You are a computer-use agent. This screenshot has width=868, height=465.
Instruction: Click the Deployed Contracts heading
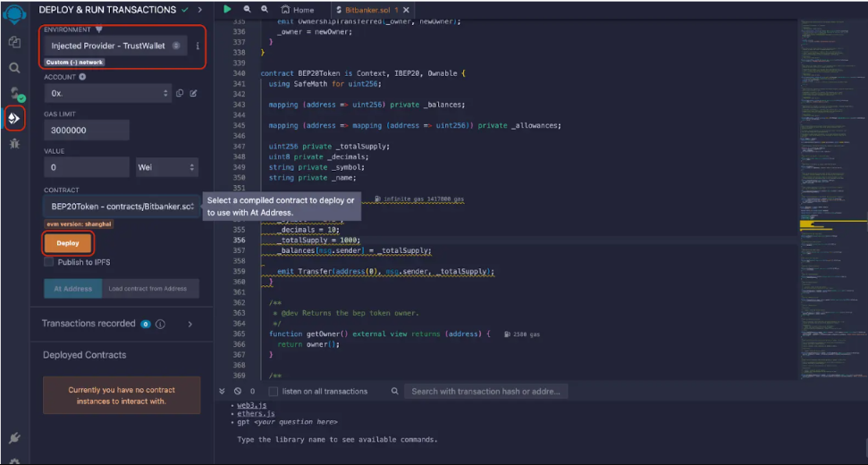(85, 355)
